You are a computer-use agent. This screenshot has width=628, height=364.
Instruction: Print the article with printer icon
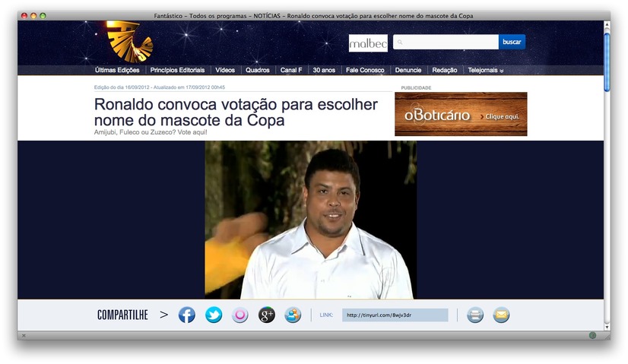click(475, 315)
